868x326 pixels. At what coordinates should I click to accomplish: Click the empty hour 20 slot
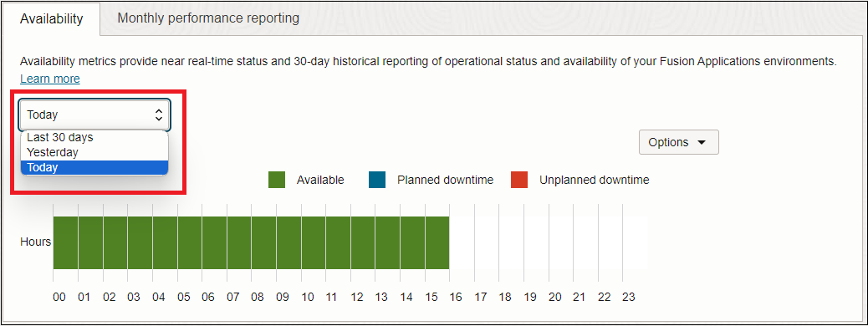click(561, 242)
